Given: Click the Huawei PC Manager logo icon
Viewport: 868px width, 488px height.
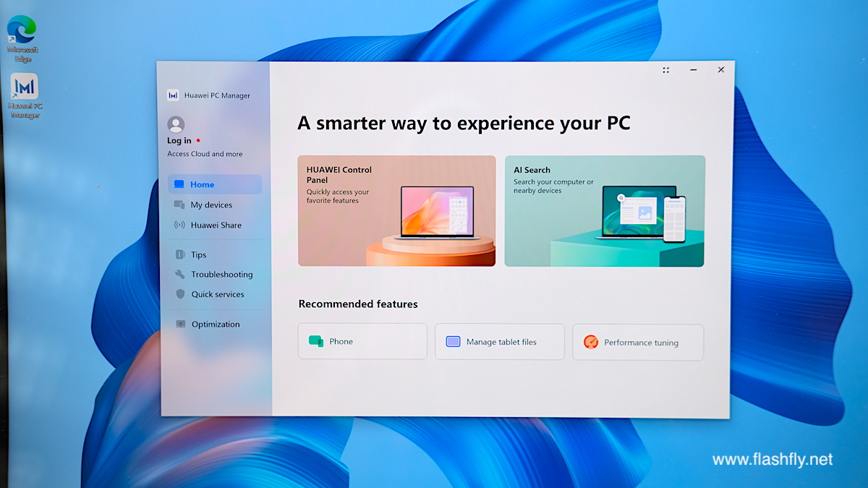Looking at the screenshot, I should 173,95.
